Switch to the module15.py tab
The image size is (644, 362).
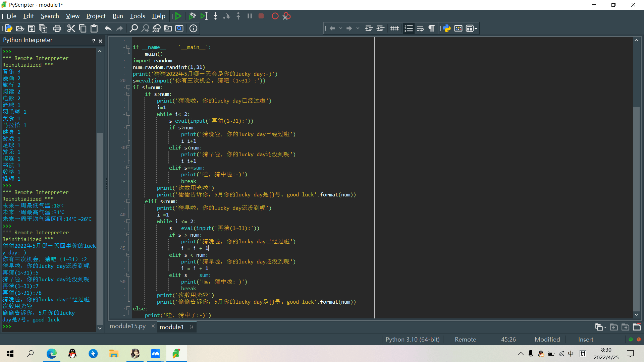[128, 326]
